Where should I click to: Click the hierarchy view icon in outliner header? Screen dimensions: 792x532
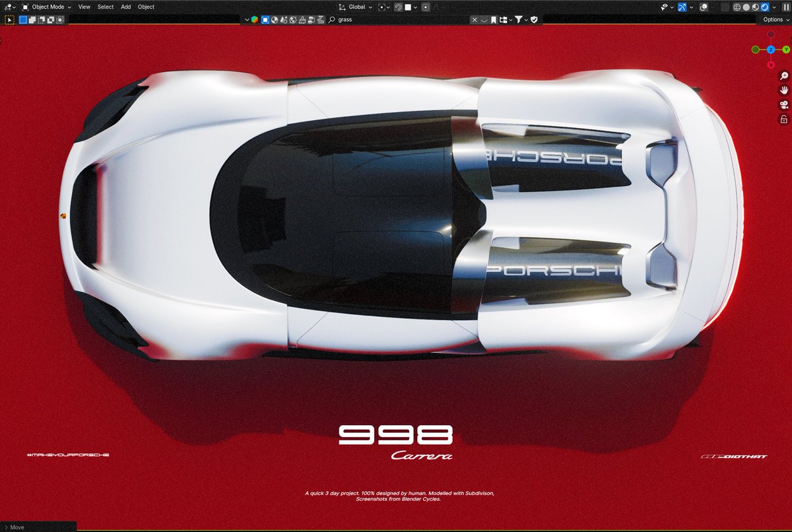[x=505, y=20]
